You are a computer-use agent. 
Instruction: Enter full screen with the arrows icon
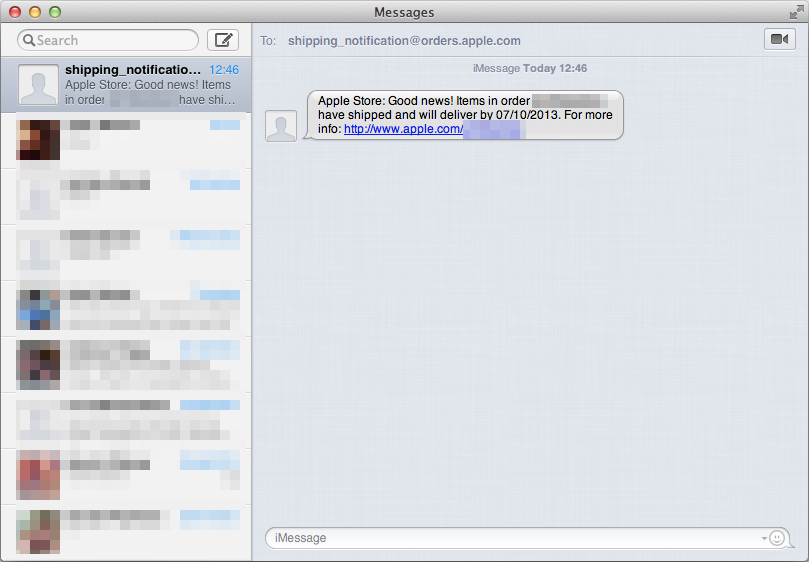pyautogui.click(x=796, y=12)
